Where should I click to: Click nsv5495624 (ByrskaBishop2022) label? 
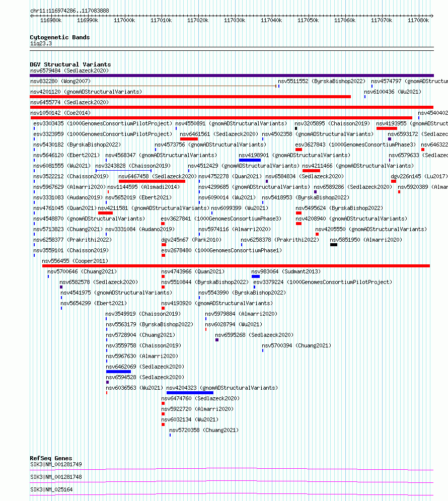point(339,208)
